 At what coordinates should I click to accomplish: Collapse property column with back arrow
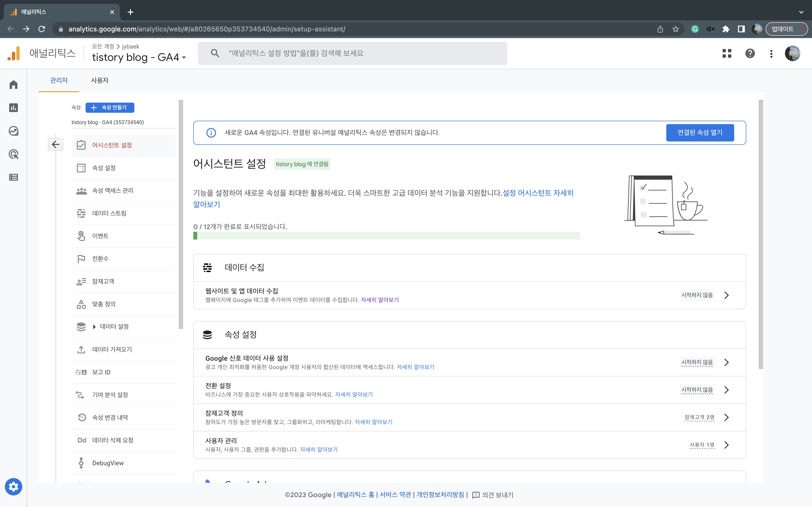[55, 145]
